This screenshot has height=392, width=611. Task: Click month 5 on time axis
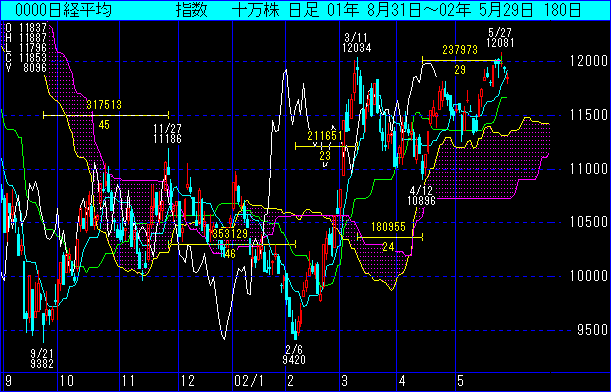[461, 380]
